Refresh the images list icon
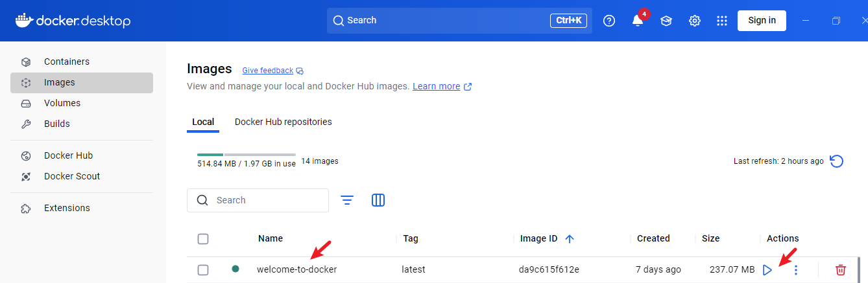The image size is (868, 283). (837, 161)
